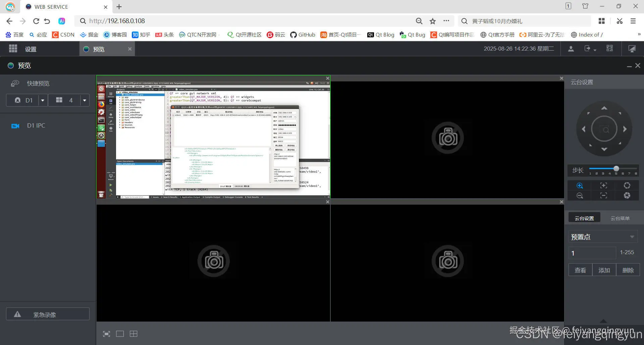Activate 3D positioning in the PTZ pad center
Image resolution: width=644 pixels, height=345 pixels.
[x=604, y=129]
